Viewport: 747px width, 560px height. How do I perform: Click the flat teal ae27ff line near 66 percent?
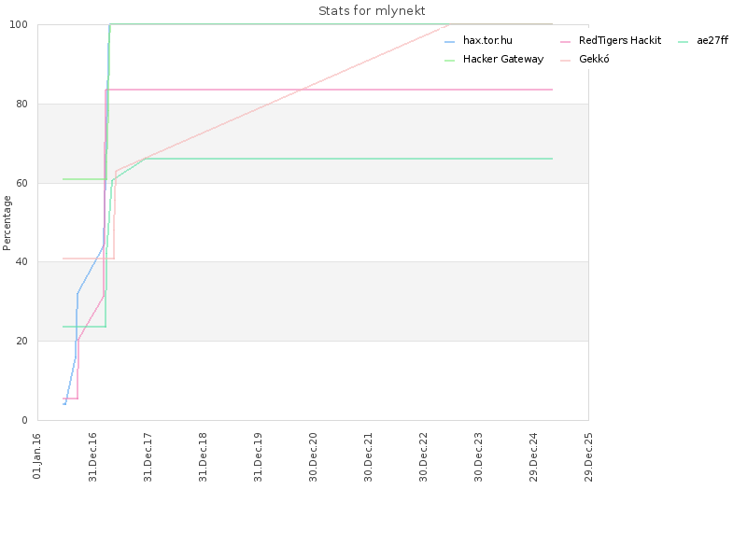click(347, 159)
